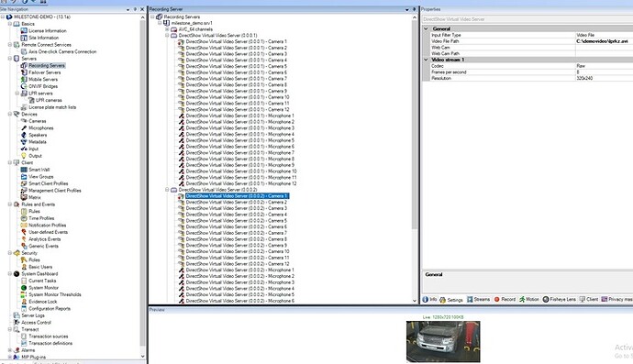Switch to the Streams tab
Image resolution: width=633 pixels, height=364 pixels.
(x=478, y=300)
